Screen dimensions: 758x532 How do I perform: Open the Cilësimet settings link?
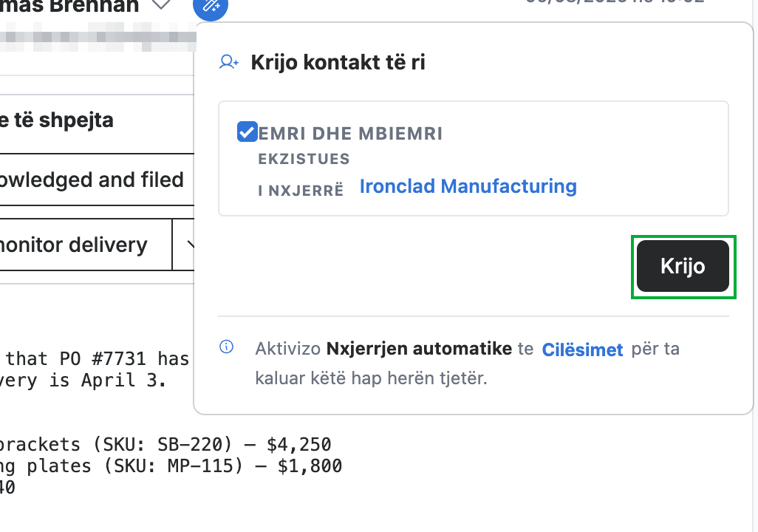tap(582, 349)
